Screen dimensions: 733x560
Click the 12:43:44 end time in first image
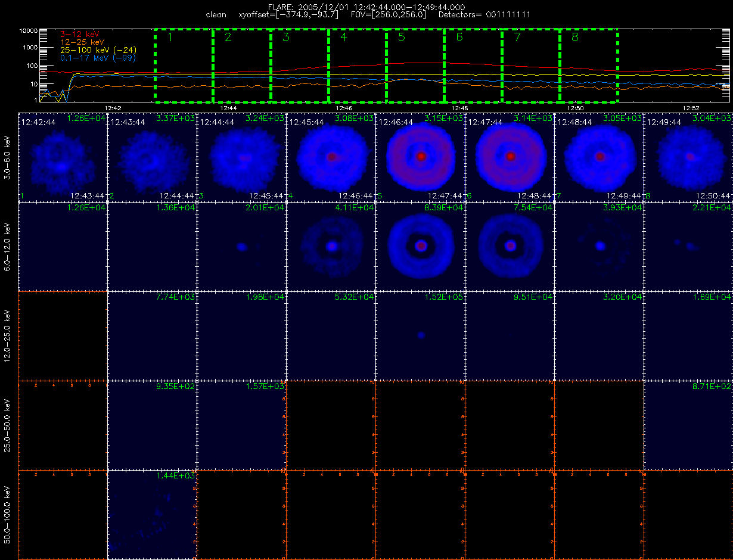click(87, 195)
